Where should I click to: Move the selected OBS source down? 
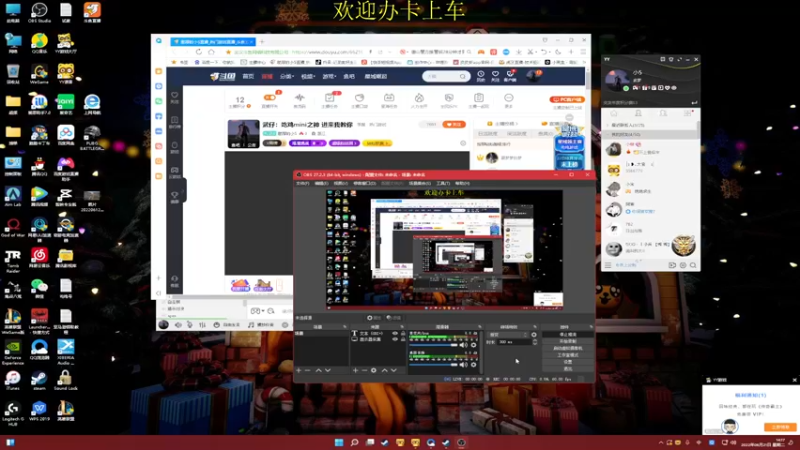[x=394, y=370]
